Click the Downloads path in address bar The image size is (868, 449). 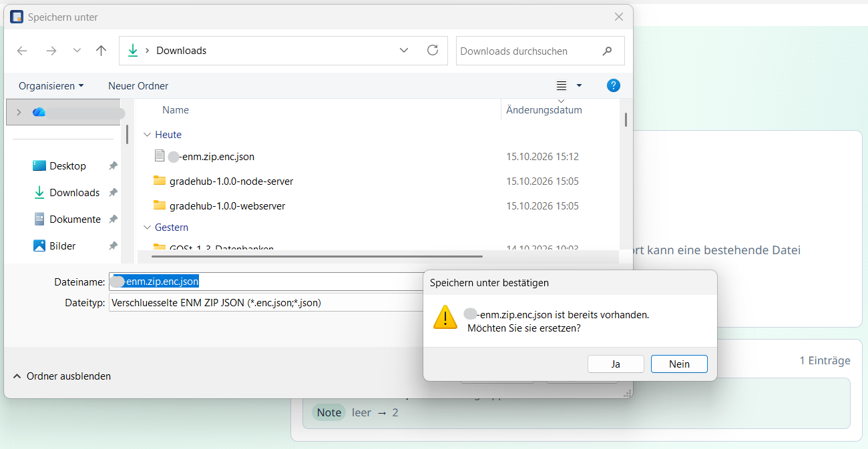click(x=181, y=51)
